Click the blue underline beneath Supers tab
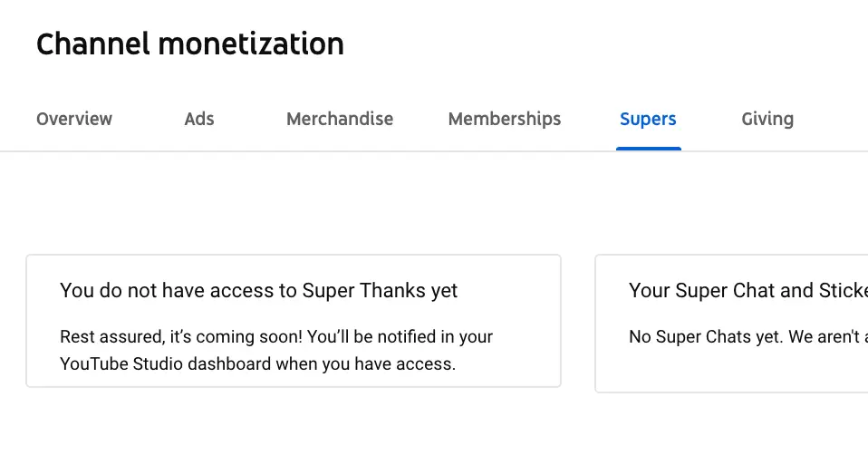Screen dimensions: 868x455 (648, 149)
